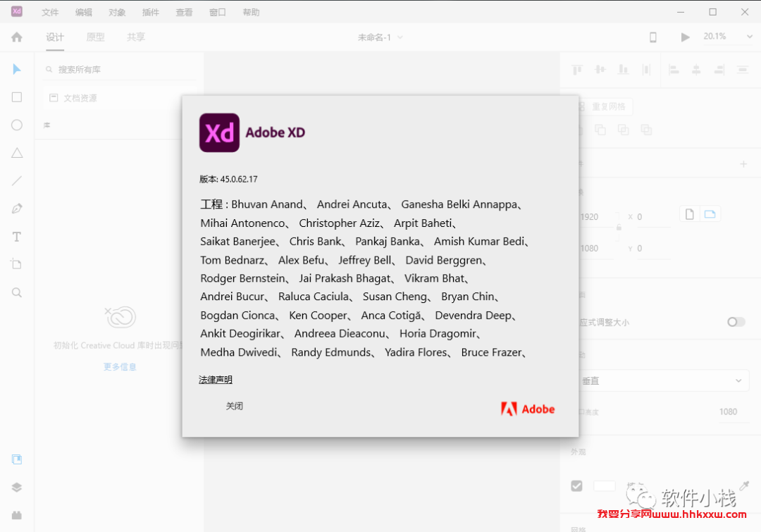The height and width of the screenshot is (532, 761).
Task: Open the 对象 menu
Action: (117, 12)
